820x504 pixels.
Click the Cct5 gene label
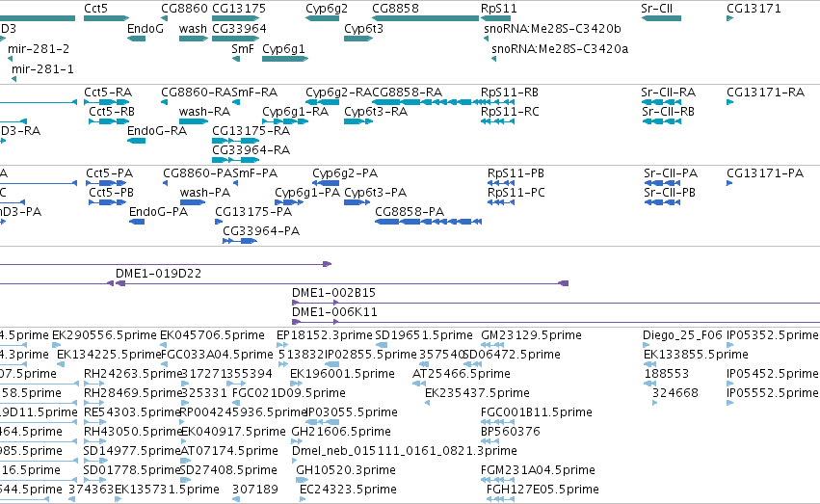[x=95, y=9]
